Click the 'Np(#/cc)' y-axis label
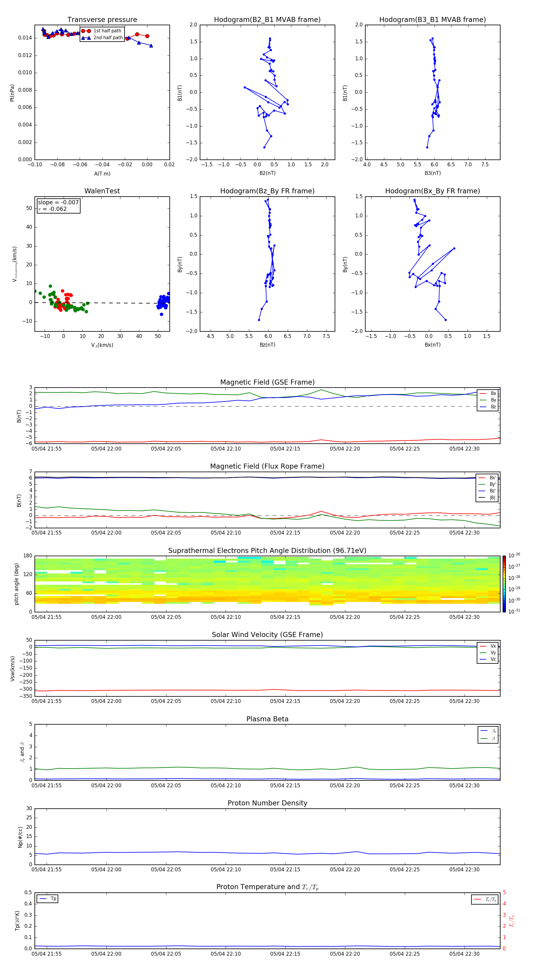535x980 pixels. [x=20, y=837]
